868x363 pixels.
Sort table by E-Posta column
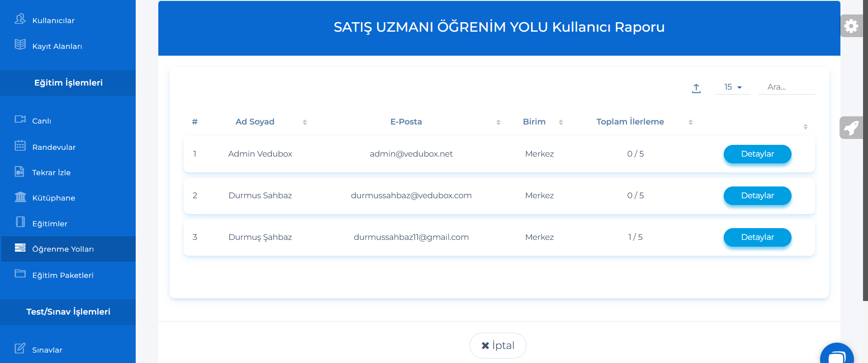pyautogui.click(x=406, y=122)
